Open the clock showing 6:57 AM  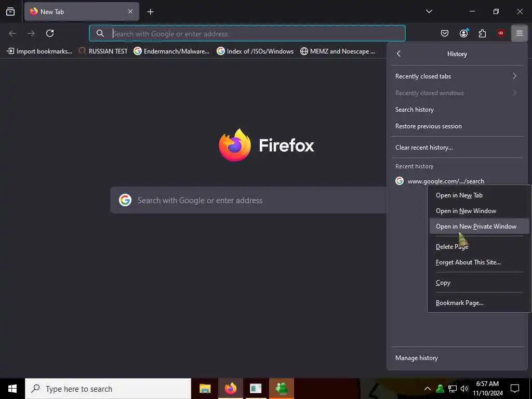tap(487, 389)
